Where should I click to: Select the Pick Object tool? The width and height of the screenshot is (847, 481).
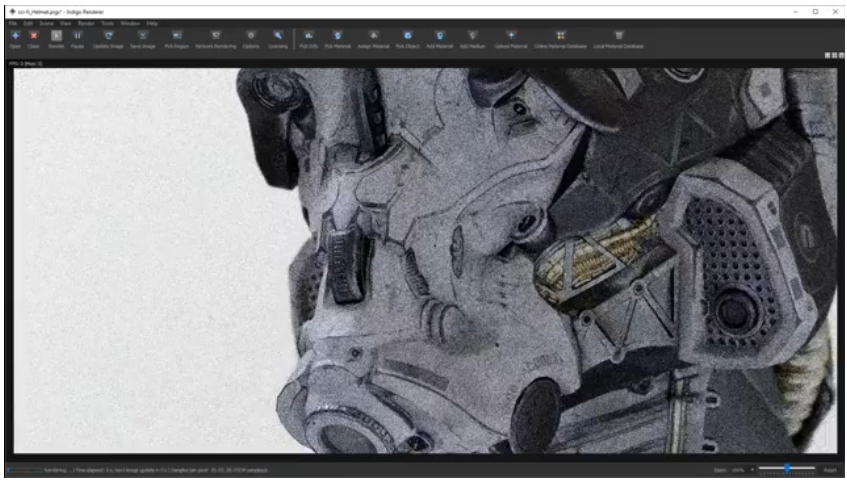coord(407,37)
